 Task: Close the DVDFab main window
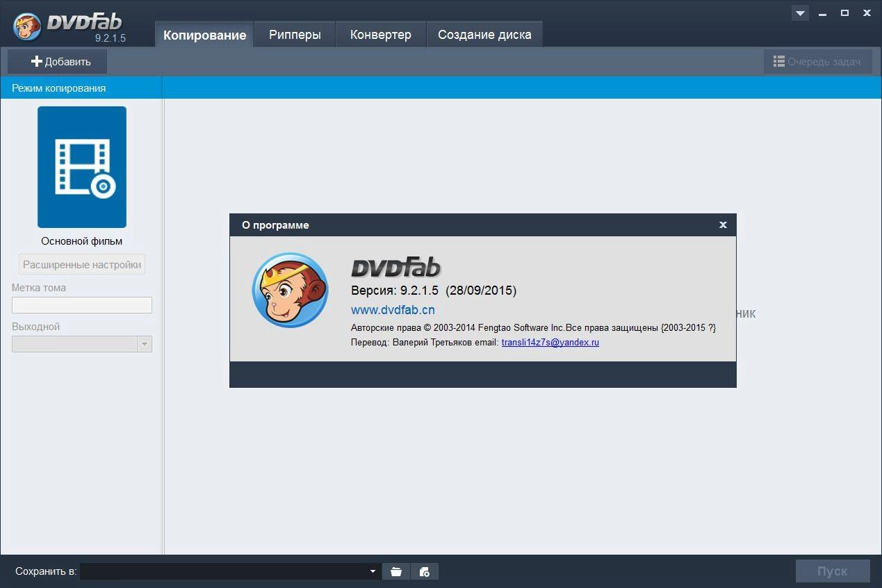click(866, 13)
